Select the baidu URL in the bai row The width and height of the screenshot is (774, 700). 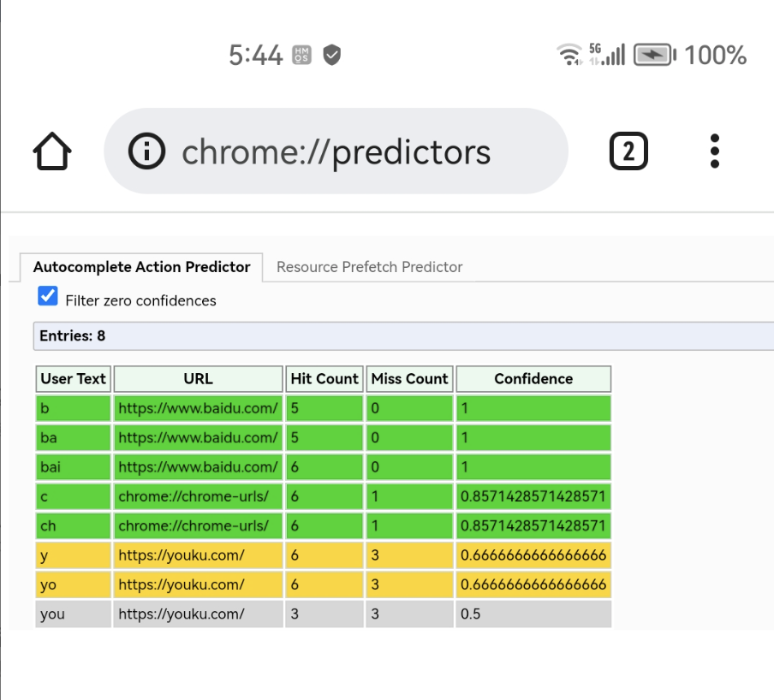click(x=198, y=467)
